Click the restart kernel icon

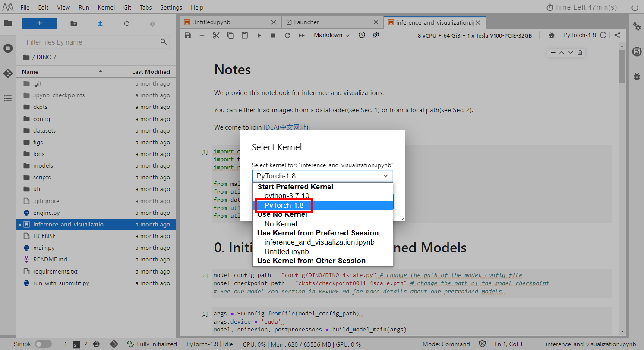[x=287, y=35]
